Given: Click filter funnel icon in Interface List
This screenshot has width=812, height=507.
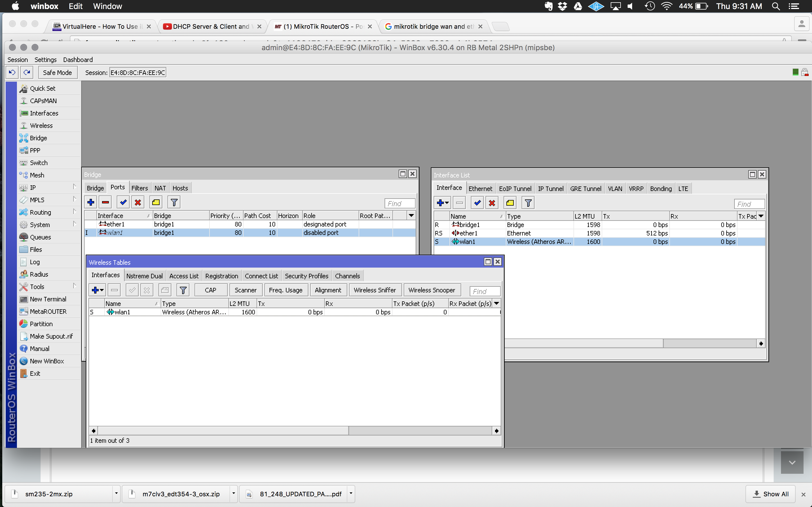Looking at the screenshot, I should 528,203.
